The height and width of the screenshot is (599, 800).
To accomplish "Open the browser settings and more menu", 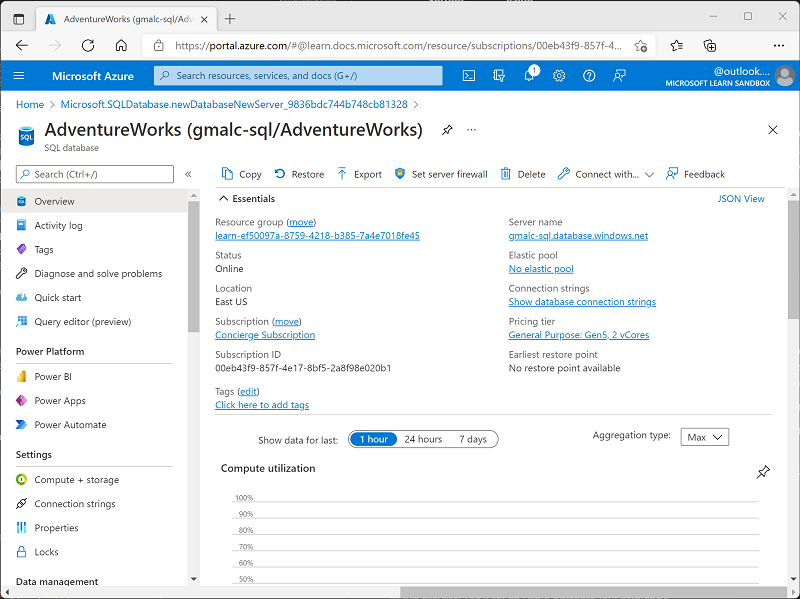I will coord(779,46).
